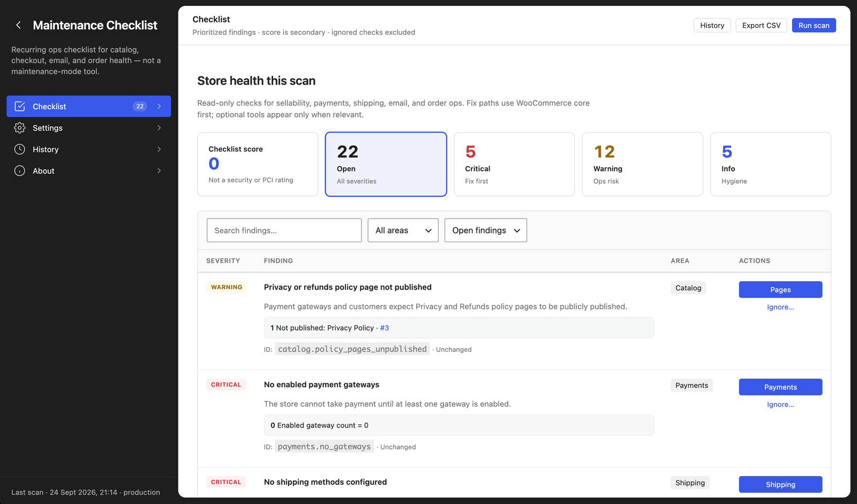Export findings with Export CSV button
Image resolution: width=857 pixels, height=504 pixels.
coord(761,25)
